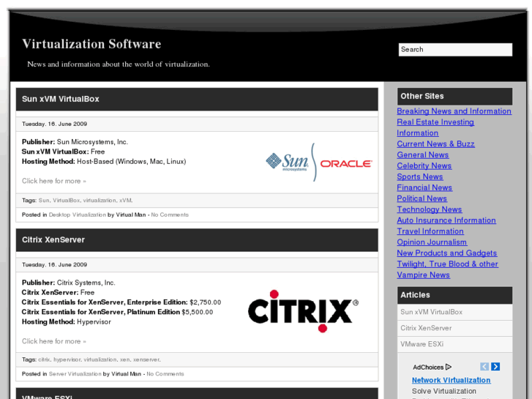The width and height of the screenshot is (532, 399).
Task: Visit Current News & Buzz link
Action: point(435,144)
